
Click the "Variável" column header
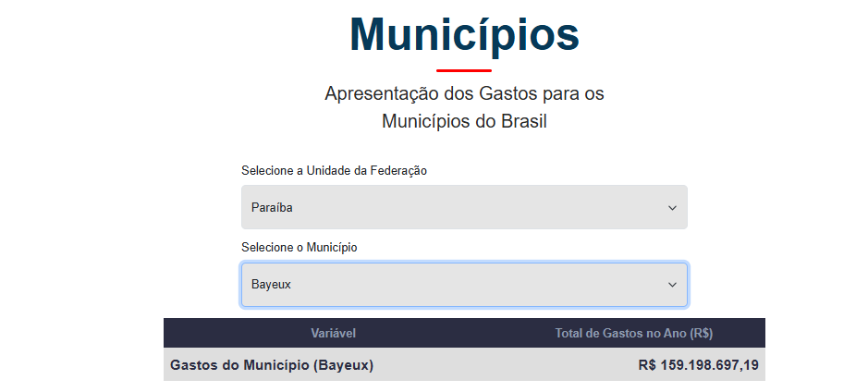point(334,333)
